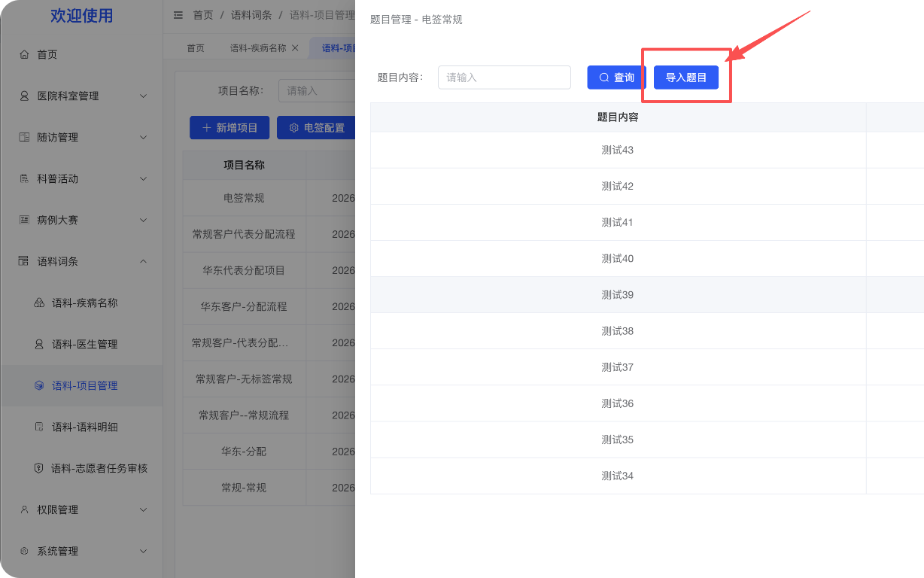Image resolution: width=924 pixels, height=578 pixels.
Task: Click the 华东代表分配项目 project row
Action: pyautogui.click(x=269, y=271)
